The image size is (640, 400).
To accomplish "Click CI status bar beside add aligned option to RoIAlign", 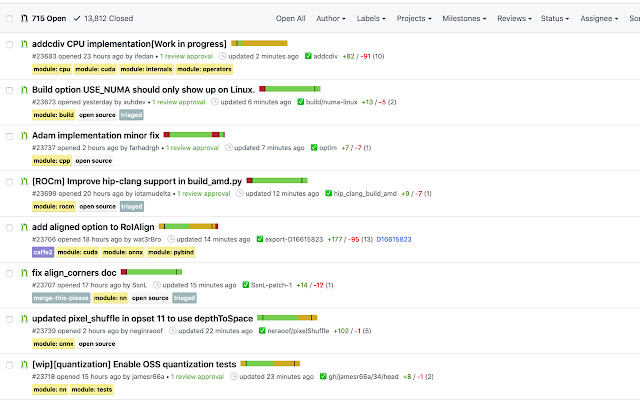I will coord(189,226).
